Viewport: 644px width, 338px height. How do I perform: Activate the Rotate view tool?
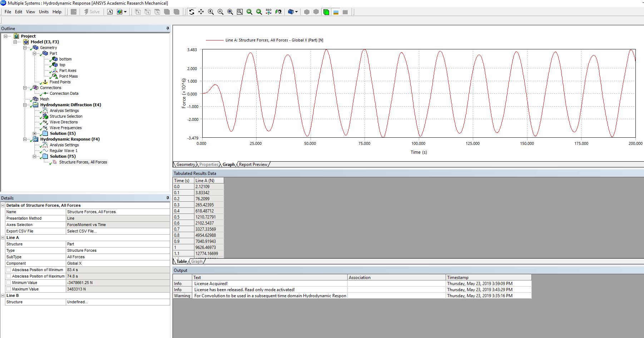[x=192, y=11]
